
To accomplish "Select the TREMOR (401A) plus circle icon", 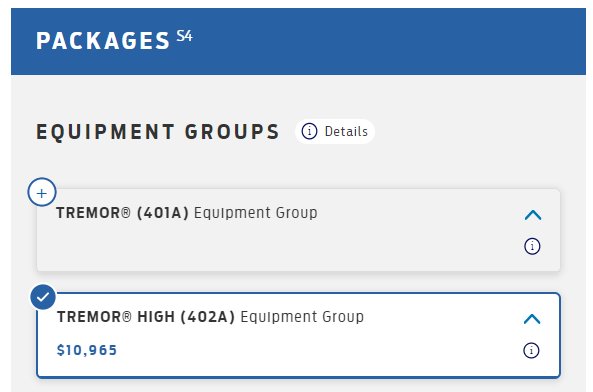I will (42, 192).
